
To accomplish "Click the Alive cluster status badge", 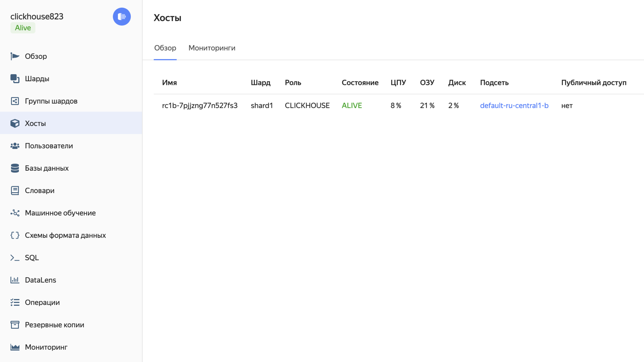I will 23,28.
